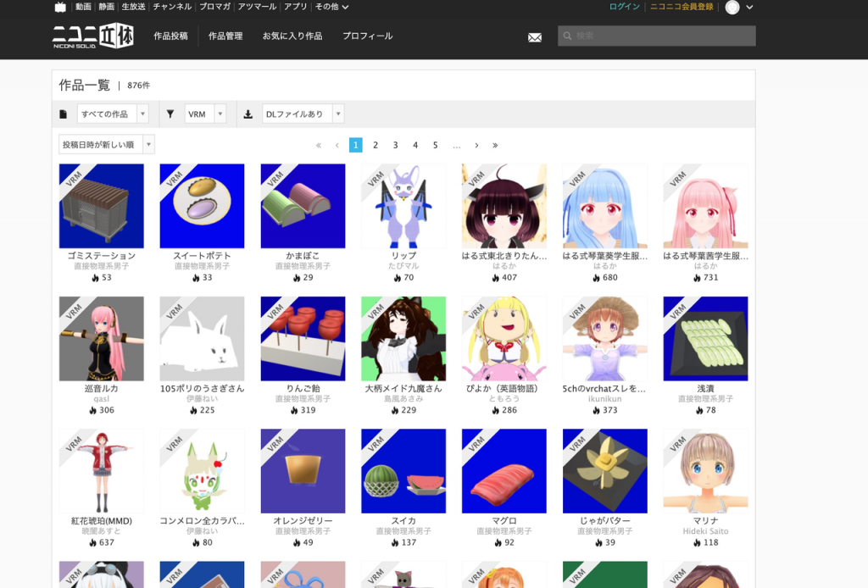Open スイートポテト thumbnail

(202, 206)
